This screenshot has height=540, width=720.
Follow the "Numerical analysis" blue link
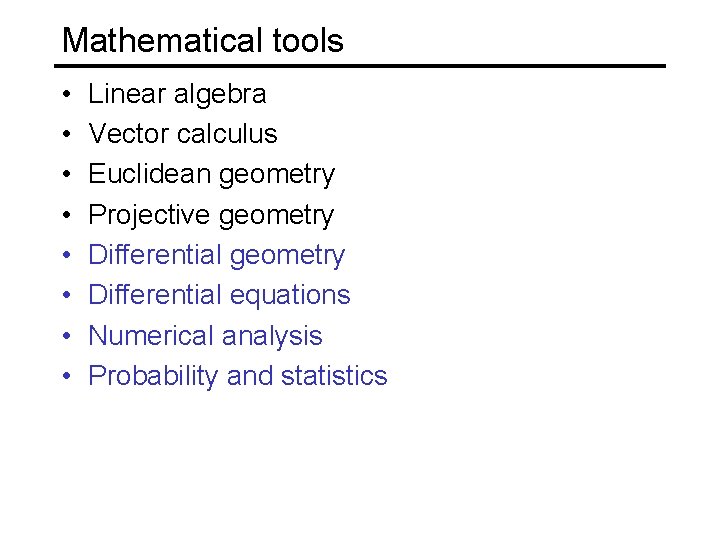coord(205,337)
